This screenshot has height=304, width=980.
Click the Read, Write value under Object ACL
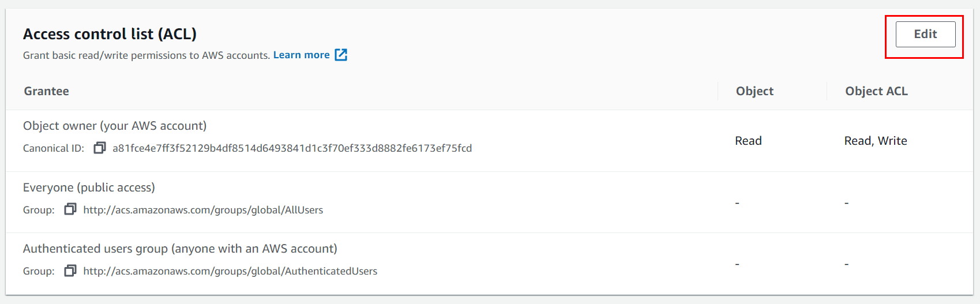[876, 141]
